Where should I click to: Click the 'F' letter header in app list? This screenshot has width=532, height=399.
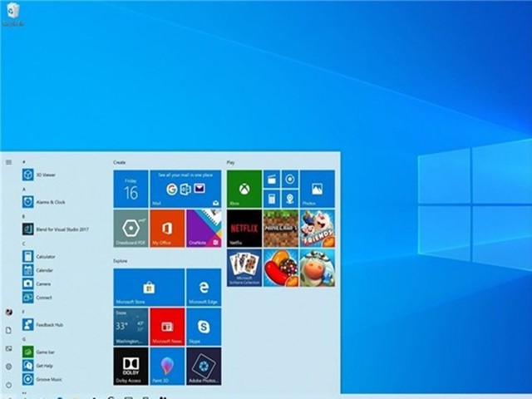point(23,312)
